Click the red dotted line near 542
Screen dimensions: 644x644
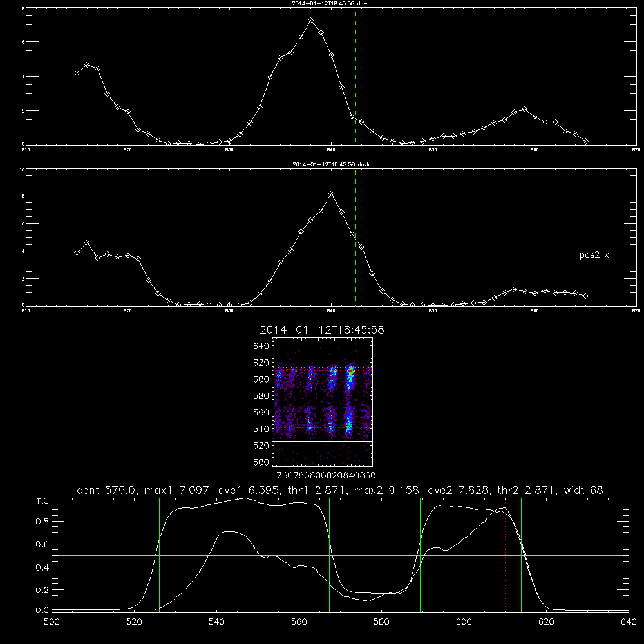(225, 555)
